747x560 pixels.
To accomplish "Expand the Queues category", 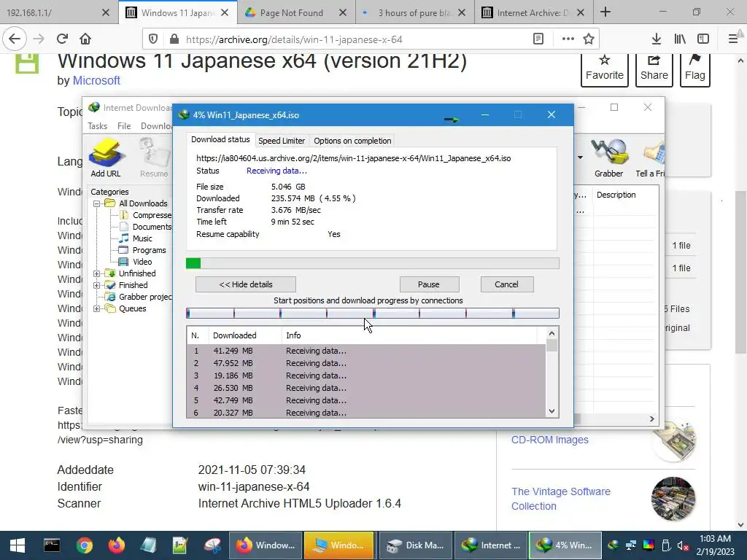I will pos(97,308).
